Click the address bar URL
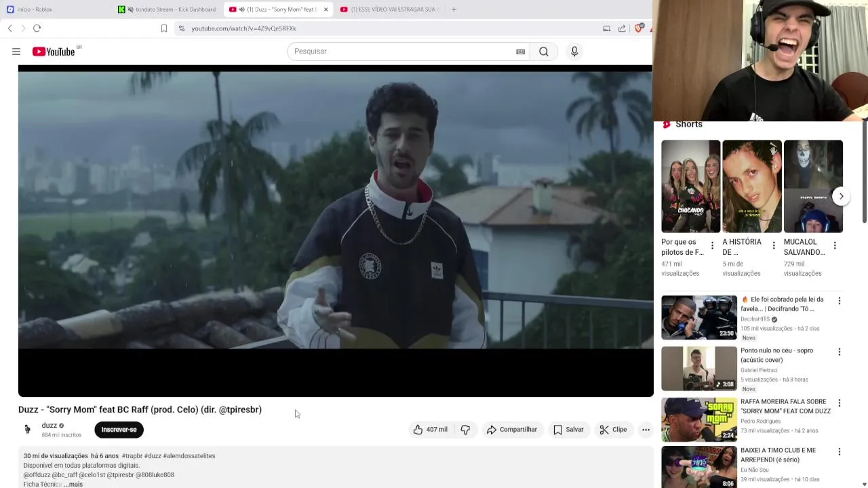 point(243,28)
